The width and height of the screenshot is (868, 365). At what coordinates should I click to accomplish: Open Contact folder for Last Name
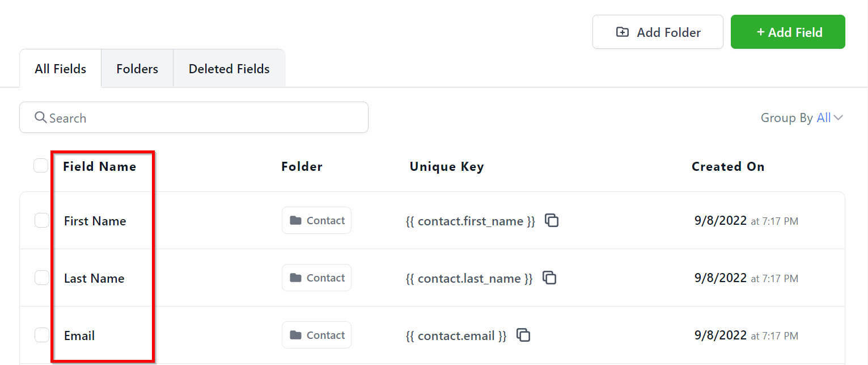316,278
